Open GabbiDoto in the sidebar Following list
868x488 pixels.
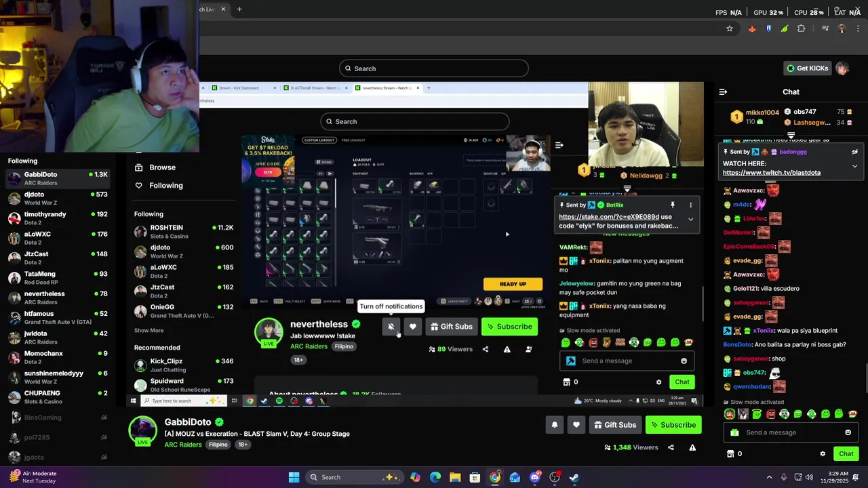(x=57, y=178)
